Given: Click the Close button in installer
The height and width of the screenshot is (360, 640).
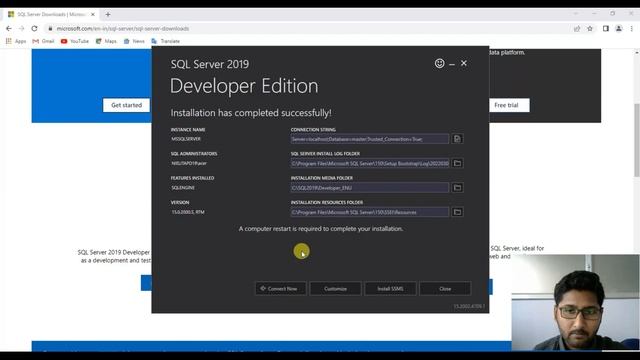Looking at the screenshot, I should pyautogui.click(x=445, y=289).
